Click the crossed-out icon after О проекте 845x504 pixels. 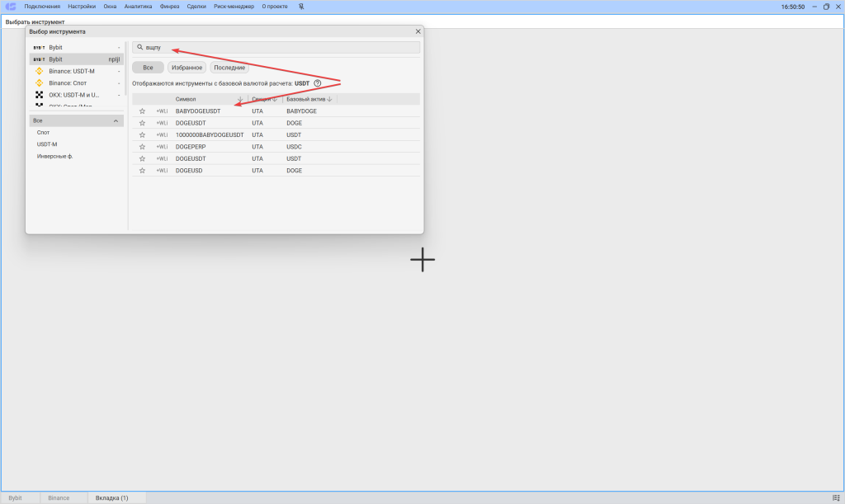pyautogui.click(x=301, y=7)
